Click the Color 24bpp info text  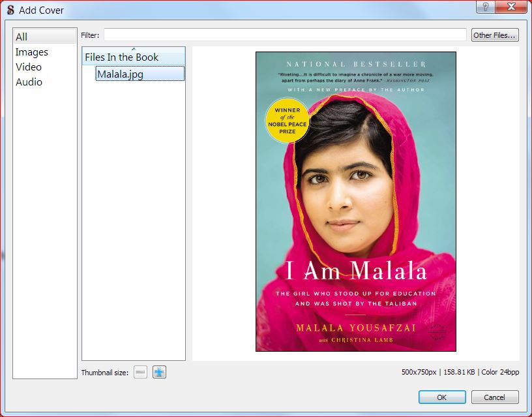[500, 372]
